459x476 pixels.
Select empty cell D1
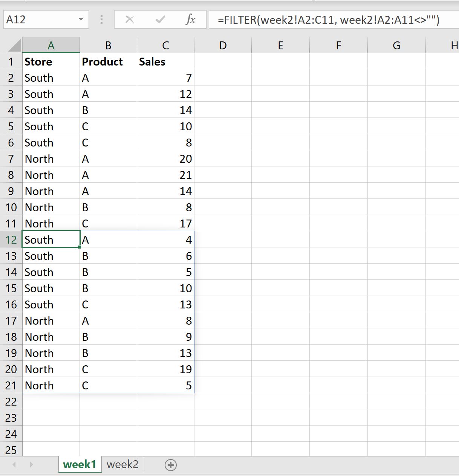click(223, 61)
